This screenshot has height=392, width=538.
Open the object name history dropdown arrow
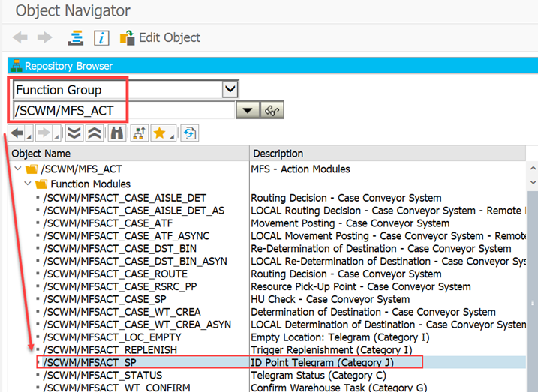click(x=248, y=110)
